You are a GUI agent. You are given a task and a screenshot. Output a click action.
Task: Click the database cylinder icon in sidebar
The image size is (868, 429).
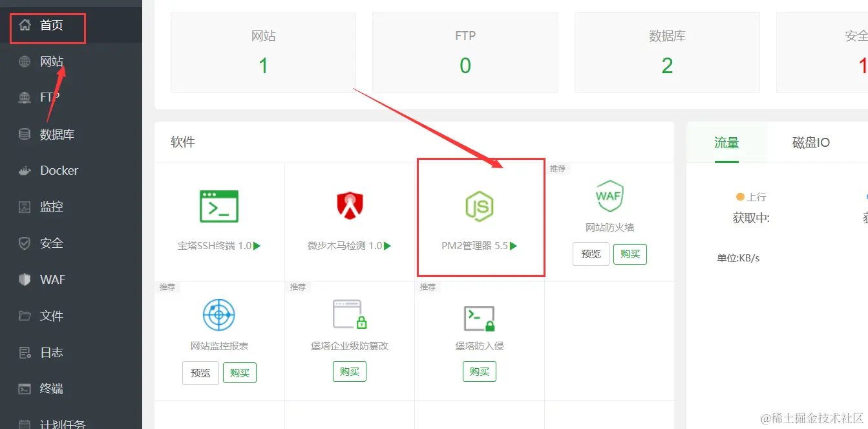click(25, 134)
